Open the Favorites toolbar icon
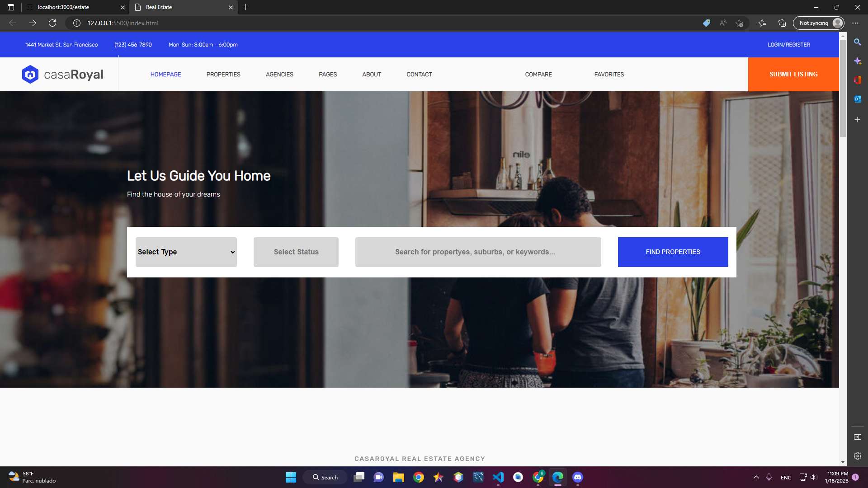The image size is (868, 488). pos(762,23)
